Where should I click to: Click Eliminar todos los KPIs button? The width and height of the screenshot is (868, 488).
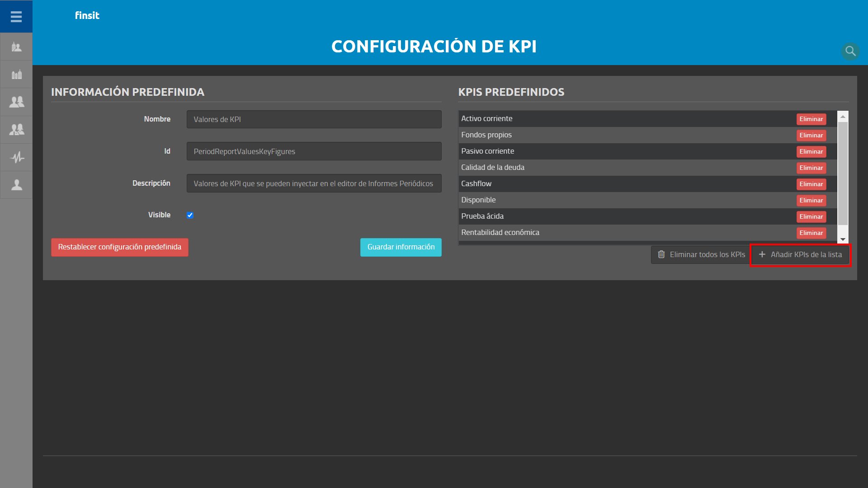tap(701, 255)
